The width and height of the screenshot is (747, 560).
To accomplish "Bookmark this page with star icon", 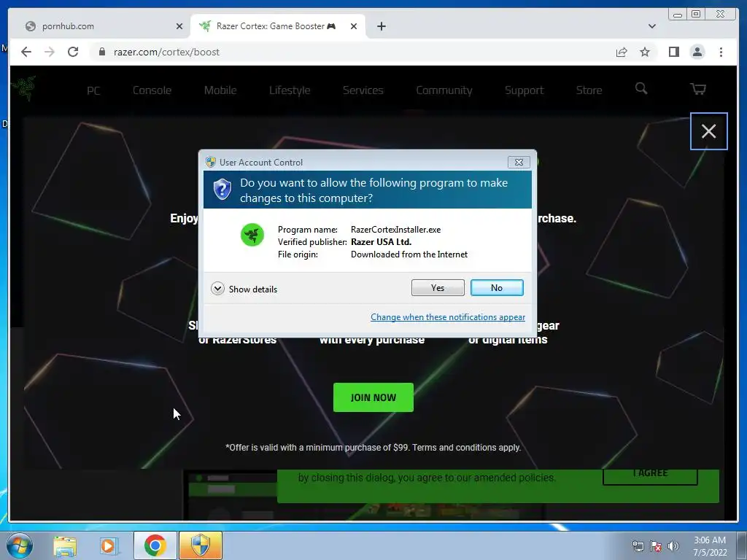I will [x=645, y=52].
